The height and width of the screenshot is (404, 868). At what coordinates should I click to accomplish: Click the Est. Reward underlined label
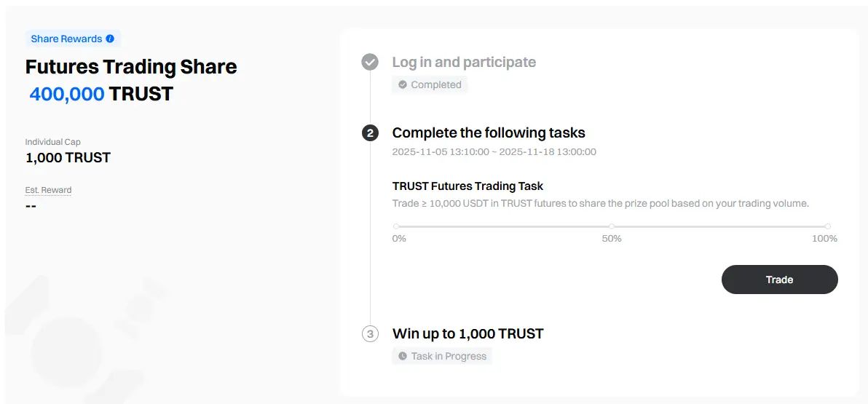click(48, 190)
